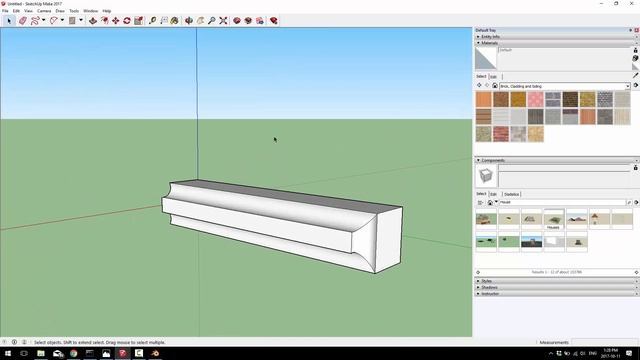Open the Draw menu

pyautogui.click(x=60, y=11)
